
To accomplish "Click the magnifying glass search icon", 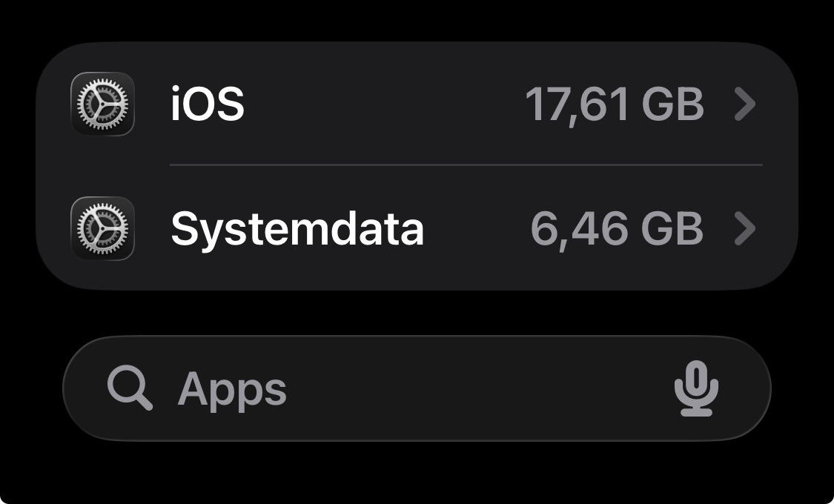I will click(x=130, y=388).
